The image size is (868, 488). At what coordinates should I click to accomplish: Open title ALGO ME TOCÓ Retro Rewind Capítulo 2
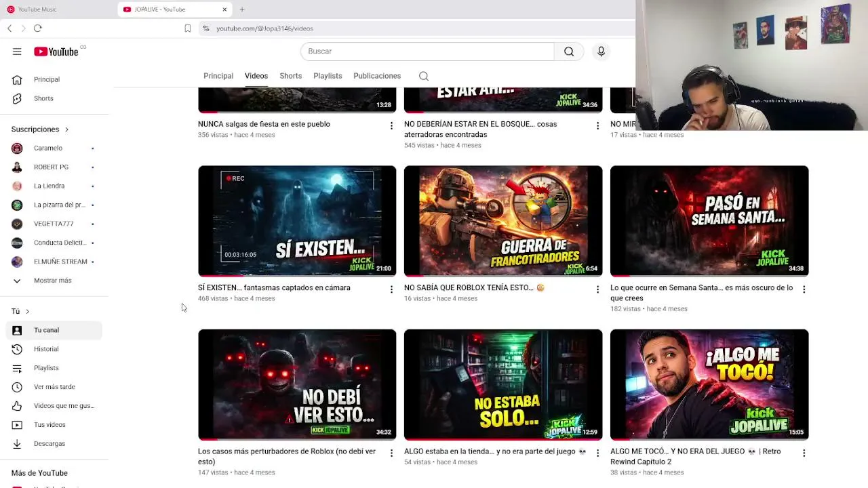pyautogui.click(x=695, y=457)
